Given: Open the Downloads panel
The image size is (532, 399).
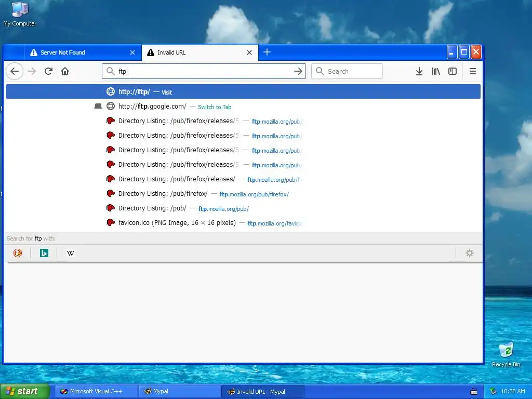Looking at the screenshot, I should 419,71.
